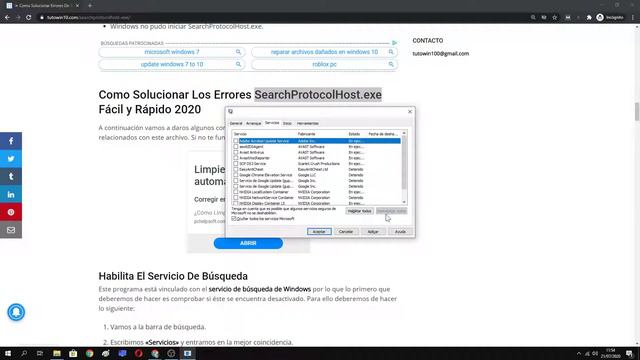Click the Aplicar button
Screen dimensions: 640x360
373,231
